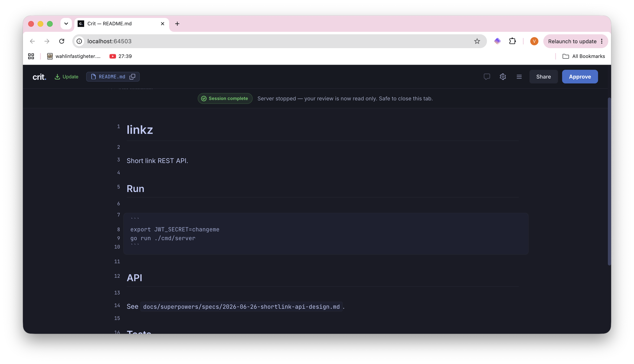The image size is (634, 364).
Task: Click the purple diamond extension icon
Action: (497, 41)
